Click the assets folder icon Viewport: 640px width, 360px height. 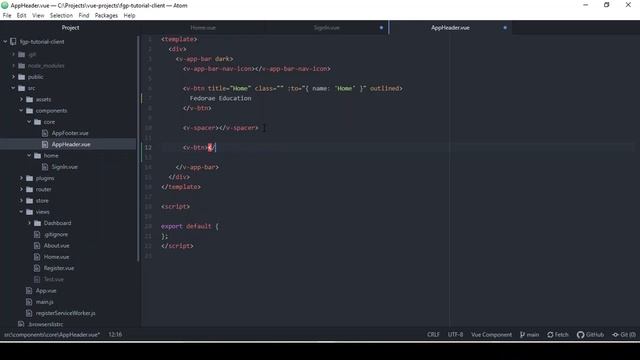tap(29, 99)
